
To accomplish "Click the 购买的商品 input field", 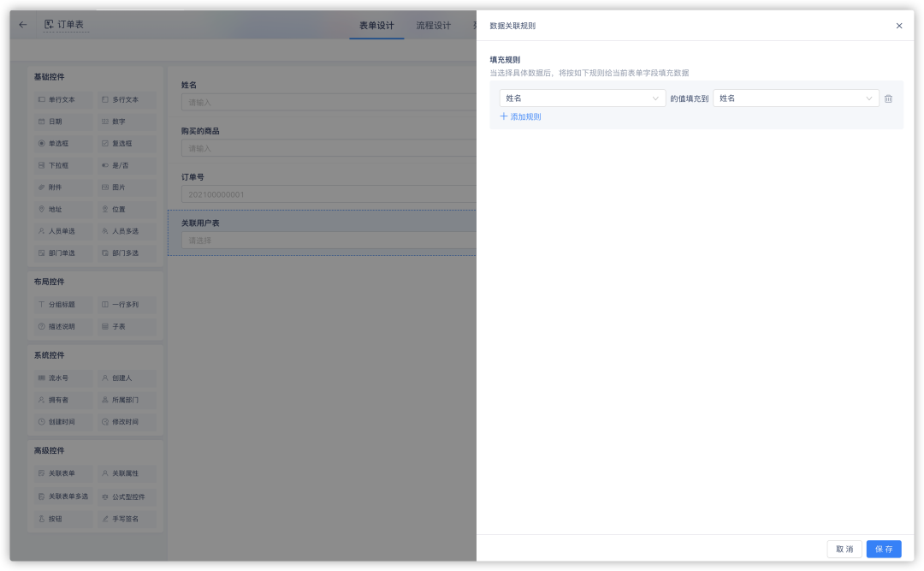I will (329, 148).
